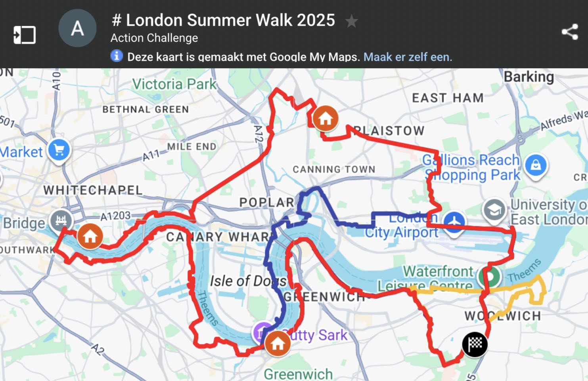Open the side panel toggle icon
The image size is (588, 381).
24,35
